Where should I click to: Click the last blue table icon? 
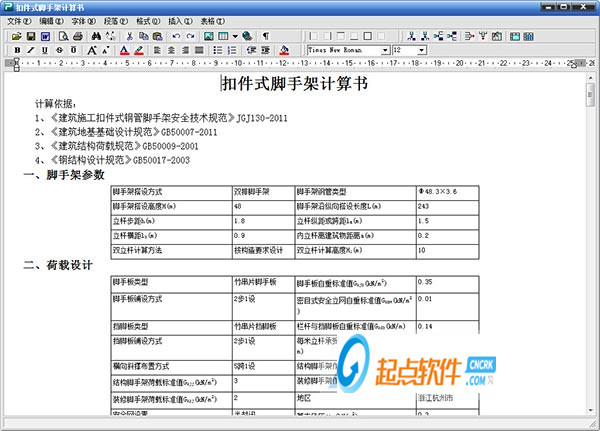tap(528, 36)
